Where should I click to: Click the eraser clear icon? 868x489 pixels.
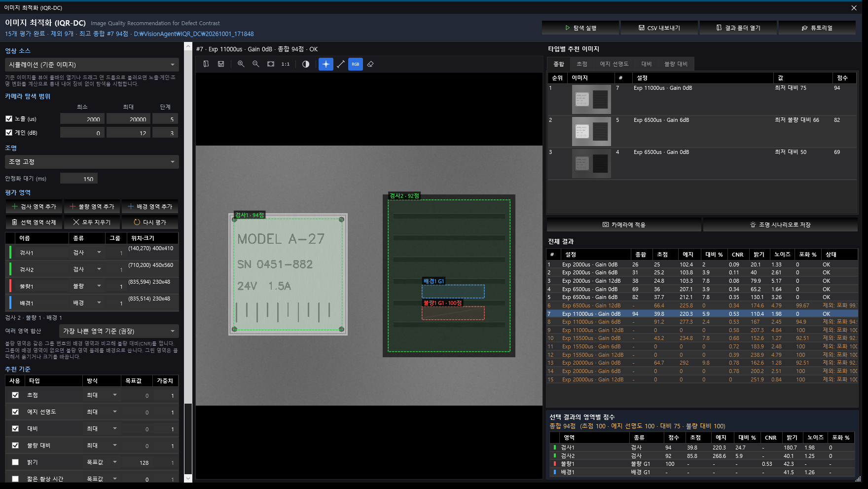click(370, 64)
